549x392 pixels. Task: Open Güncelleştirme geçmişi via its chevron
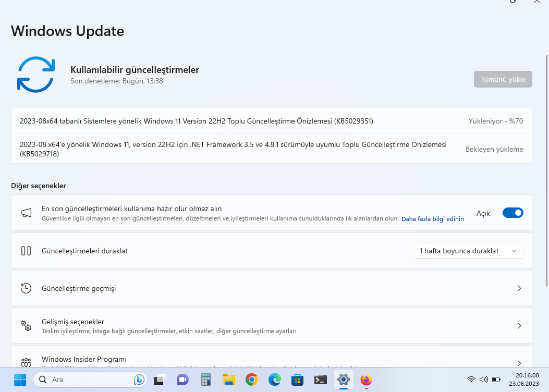(519, 288)
